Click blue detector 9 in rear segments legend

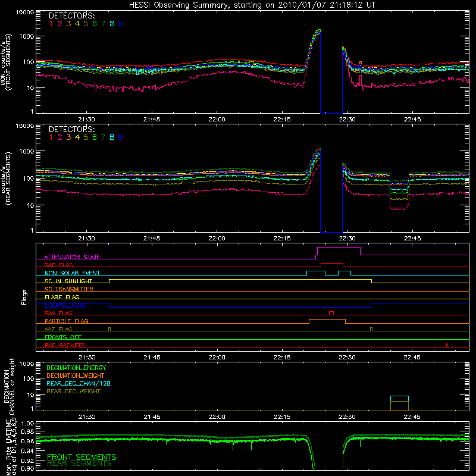coord(121,137)
